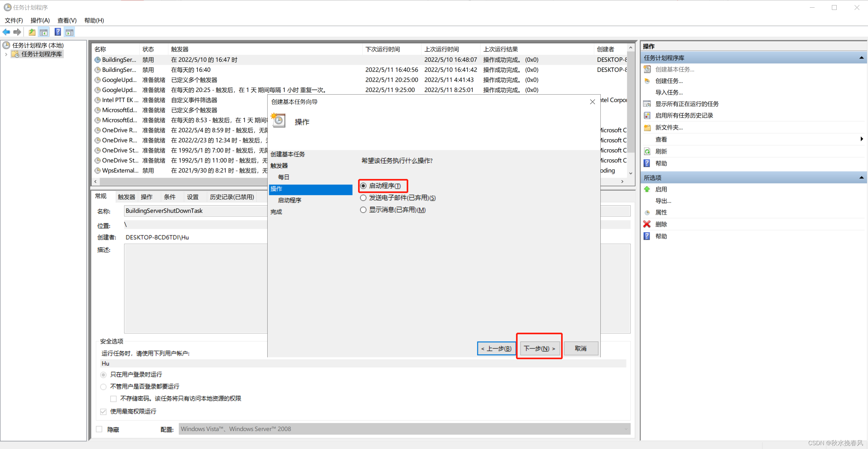Toggle the 使用最高权限运行 checkbox

104,412
